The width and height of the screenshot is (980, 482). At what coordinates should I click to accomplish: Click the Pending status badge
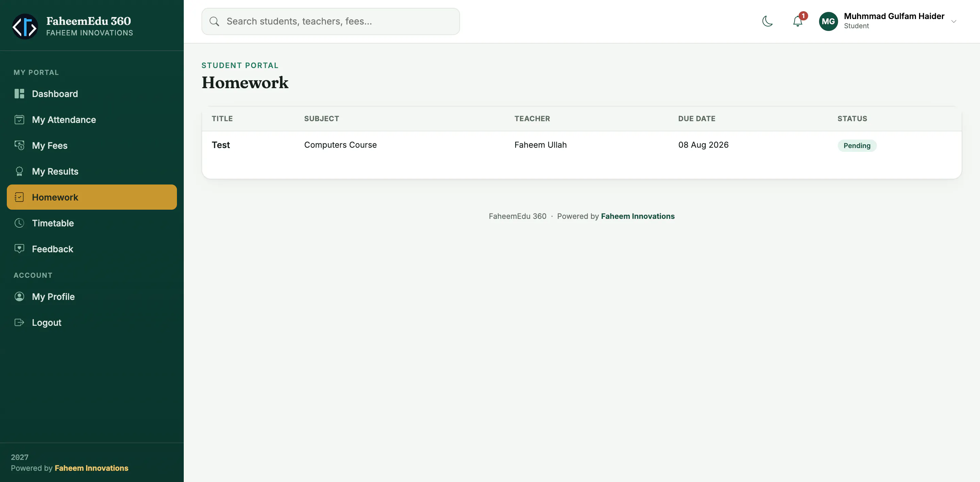(857, 146)
